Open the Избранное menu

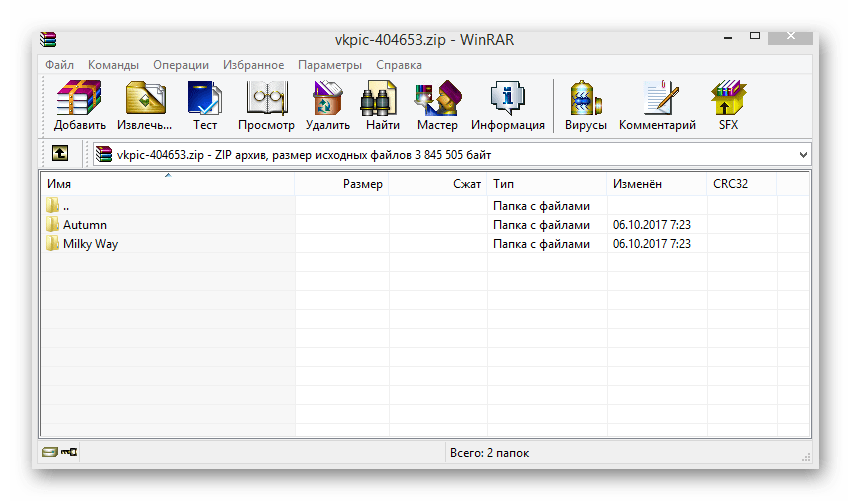click(253, 65)
